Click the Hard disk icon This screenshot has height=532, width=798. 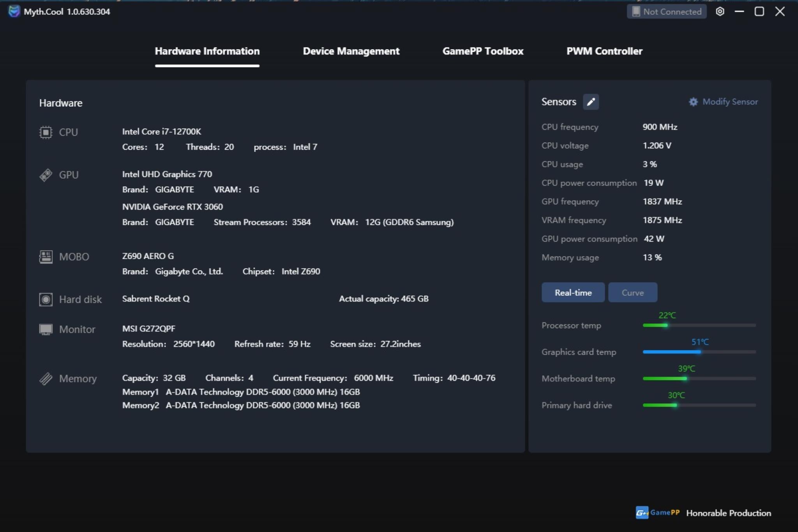(46, 299)
